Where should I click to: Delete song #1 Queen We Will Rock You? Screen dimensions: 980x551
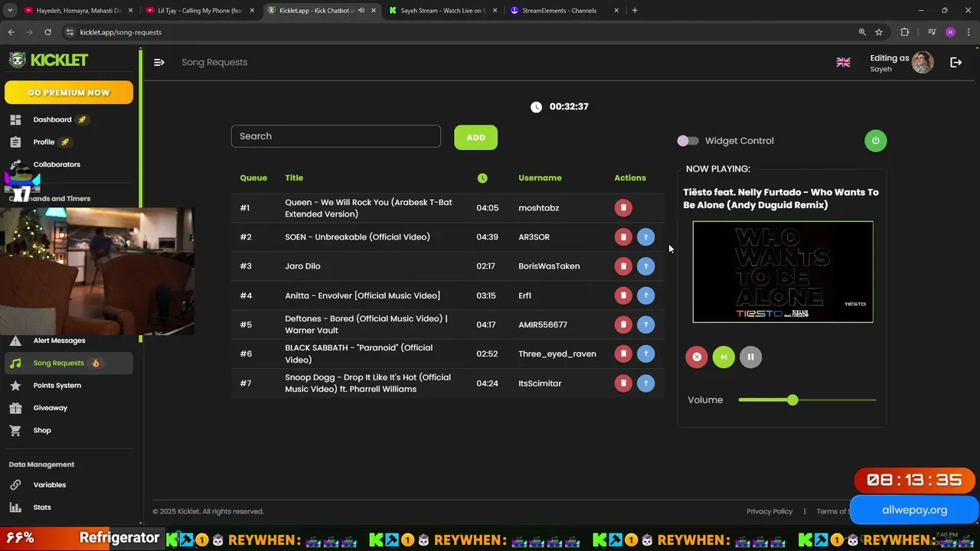point(623,208)
